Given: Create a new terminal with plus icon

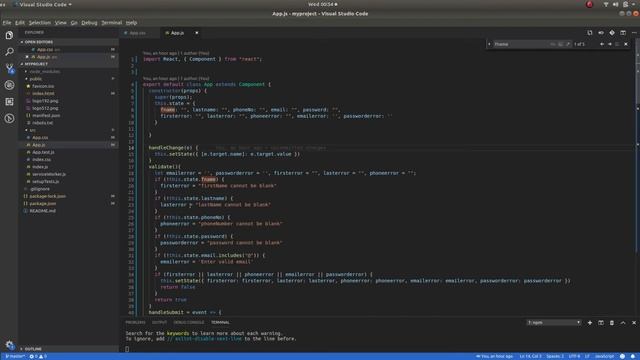Looking at the screenshot, I should [590, 323].
